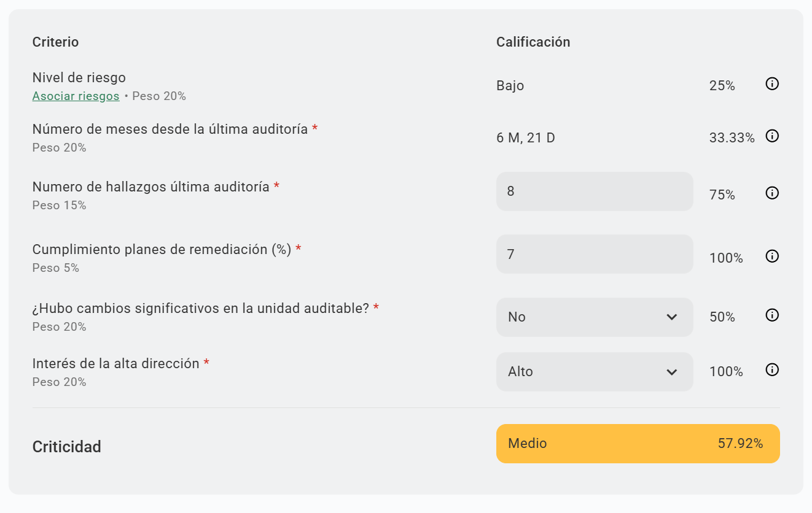Click the 6 M, 21 D value
Image resolution: width=812 pixels, height=513 pixels.
[x=525, y=138]
